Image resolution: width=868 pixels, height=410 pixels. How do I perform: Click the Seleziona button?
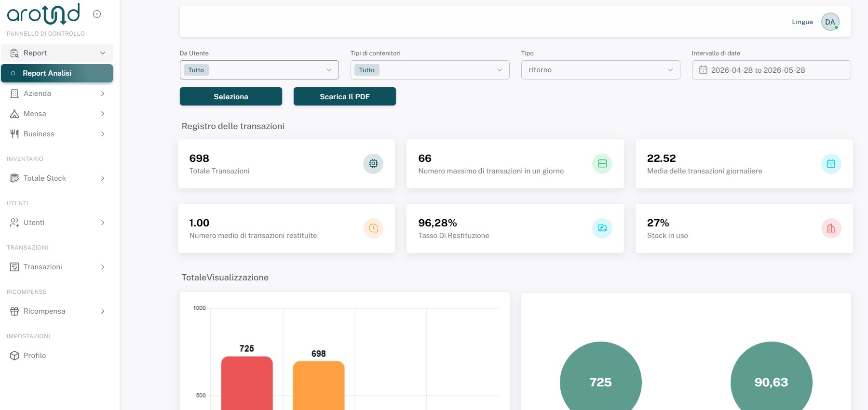click(231, 96)
